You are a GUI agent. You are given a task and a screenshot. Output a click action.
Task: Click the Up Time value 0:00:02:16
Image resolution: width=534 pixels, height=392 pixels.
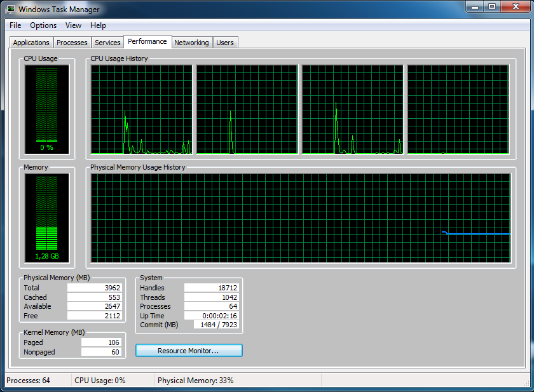coord(212,315)
